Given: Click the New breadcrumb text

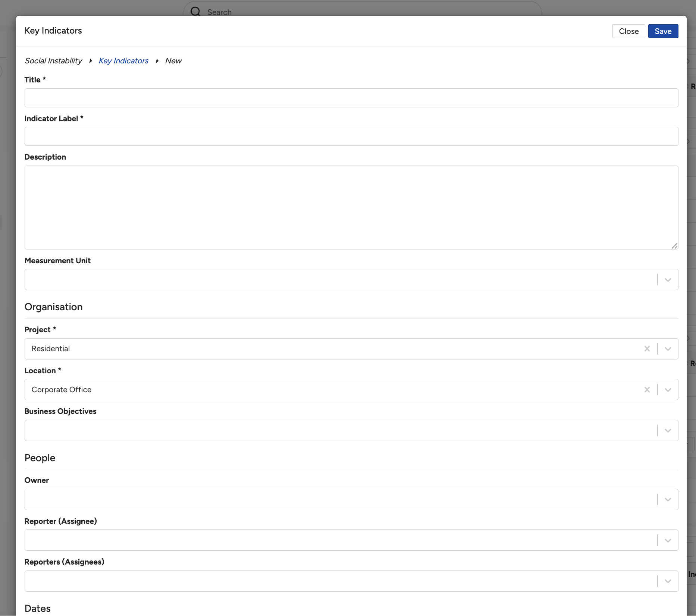Looking at the screenshot, I should click(x=173, y=61).
